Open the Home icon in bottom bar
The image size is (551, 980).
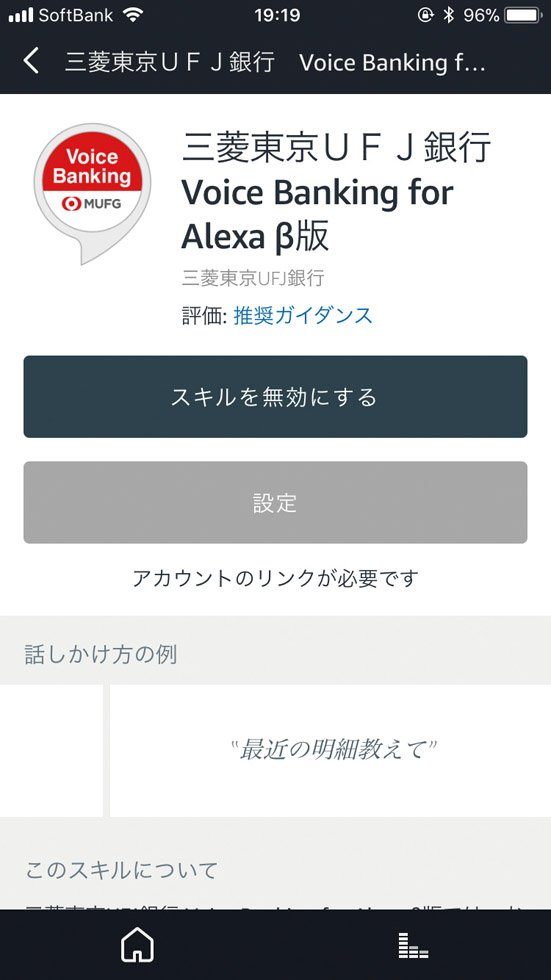click(137, 944)
